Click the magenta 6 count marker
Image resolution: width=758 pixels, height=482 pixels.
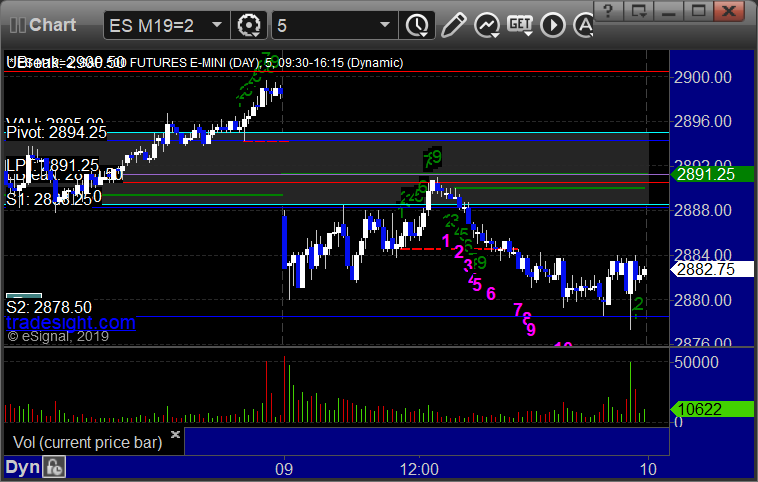pyautogui.click(x=491, y=293)
